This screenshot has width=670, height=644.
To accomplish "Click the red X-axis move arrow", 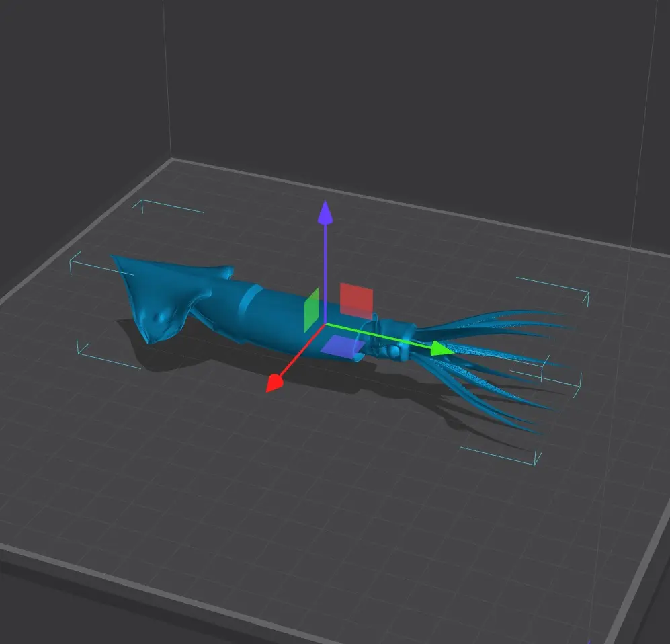I will (274, 383).
